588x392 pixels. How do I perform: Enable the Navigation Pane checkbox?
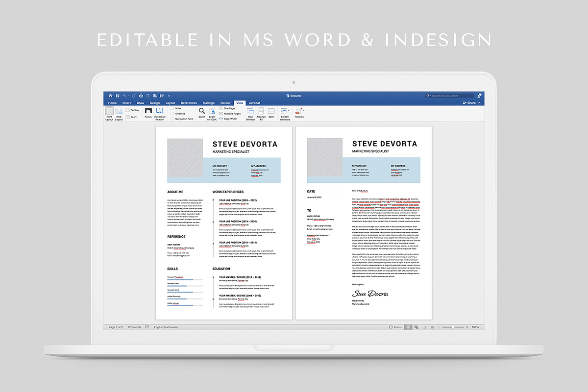[172, 119]
